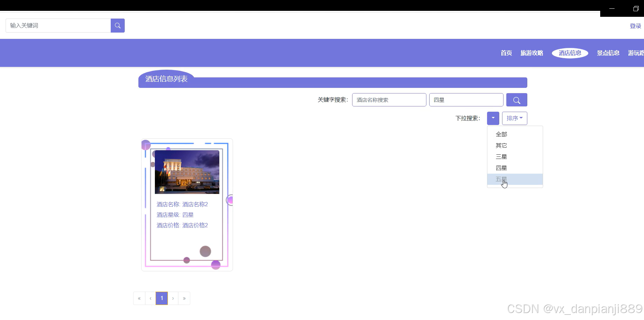Open the 登录 login link

635,26
